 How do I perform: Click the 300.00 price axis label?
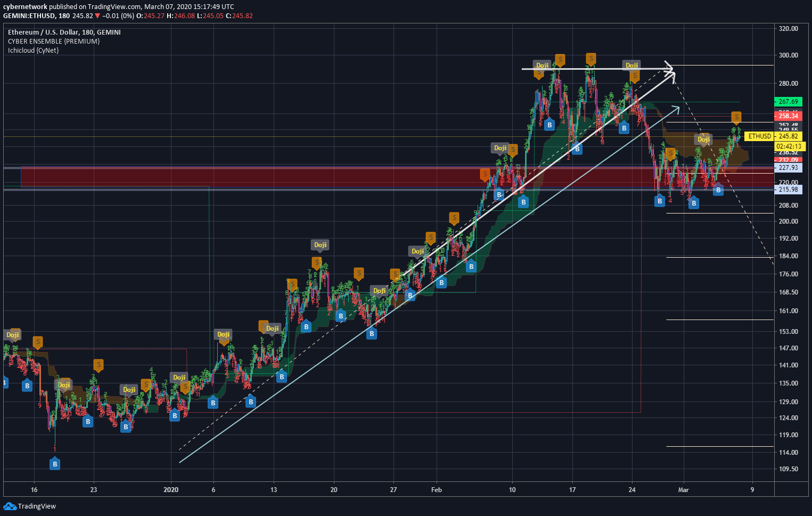pyautogui.click(x=788, y=55)
